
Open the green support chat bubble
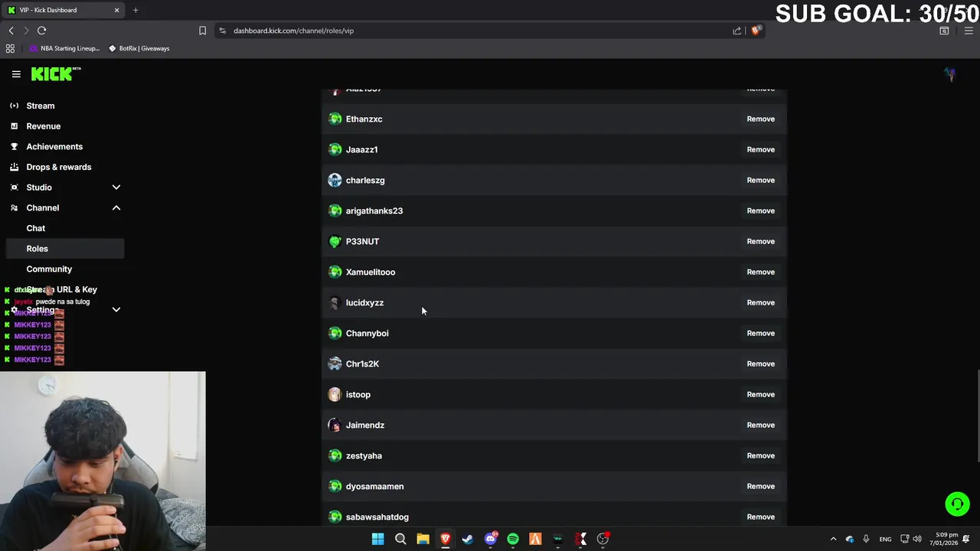click(x=957, y=504)
